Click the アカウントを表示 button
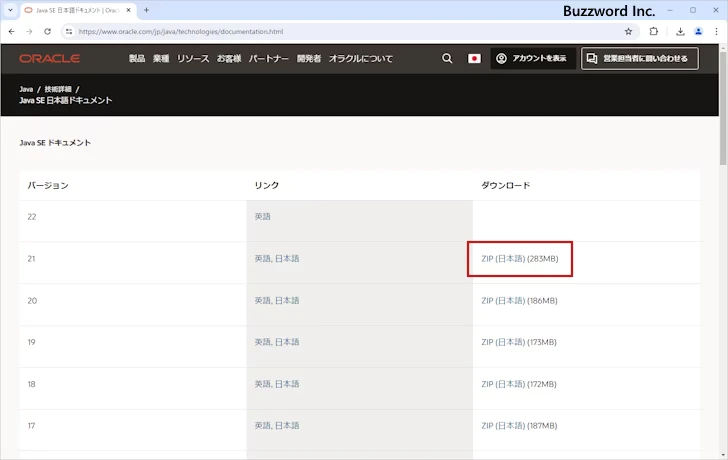Viewport: 728px width, 460px height. (x=533, y=58)
